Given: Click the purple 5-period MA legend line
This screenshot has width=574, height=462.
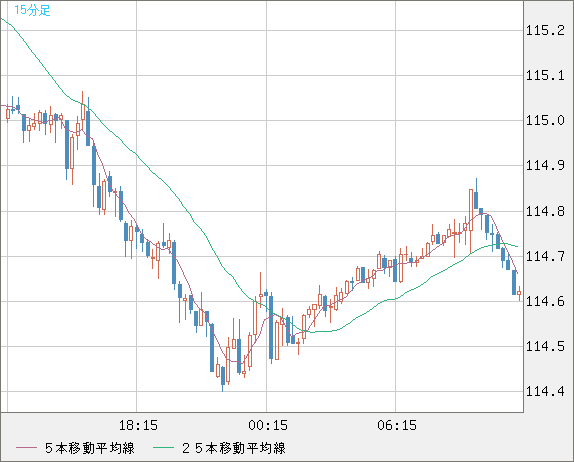Looking at the screenshot, I should (x=26, y=448).
